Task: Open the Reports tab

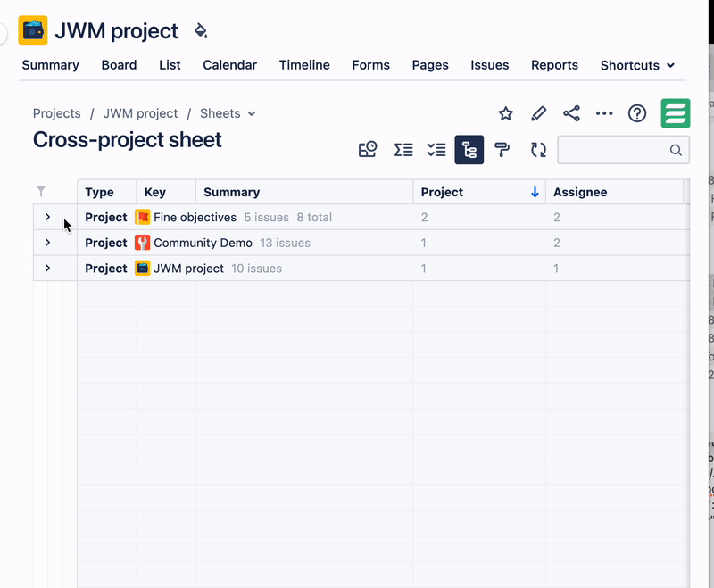Action: (554, 65)
